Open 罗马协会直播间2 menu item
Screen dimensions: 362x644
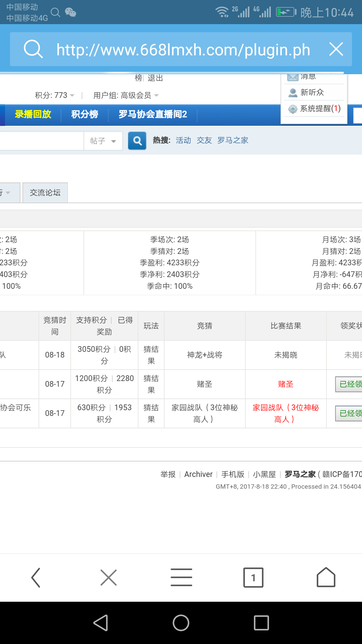click(x=153, y=114)
